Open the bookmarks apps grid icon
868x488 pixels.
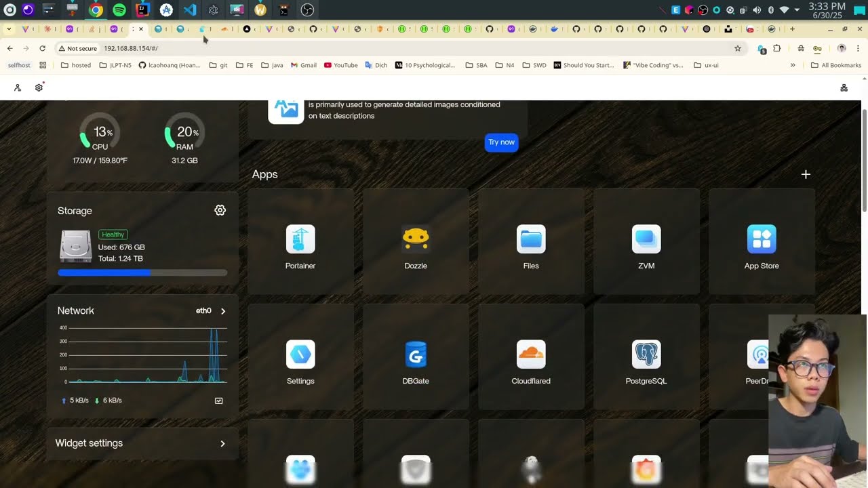click(x=43, y=65)
